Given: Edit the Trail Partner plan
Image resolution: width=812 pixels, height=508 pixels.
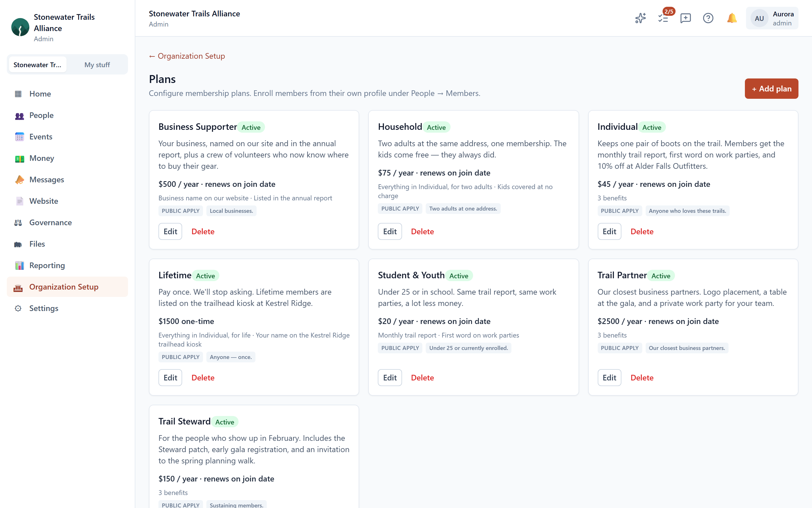Looking at the screenshot, I should 609,378.
